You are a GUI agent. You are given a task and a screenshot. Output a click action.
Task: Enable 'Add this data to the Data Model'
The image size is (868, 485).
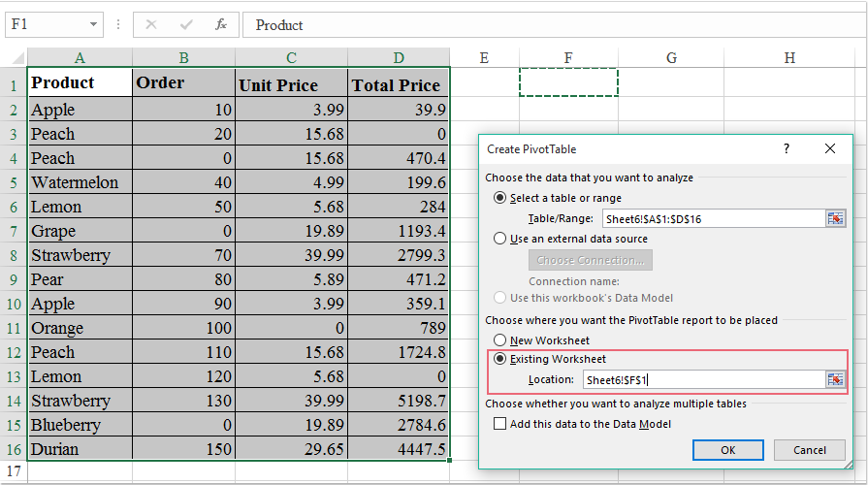[500, 423]
